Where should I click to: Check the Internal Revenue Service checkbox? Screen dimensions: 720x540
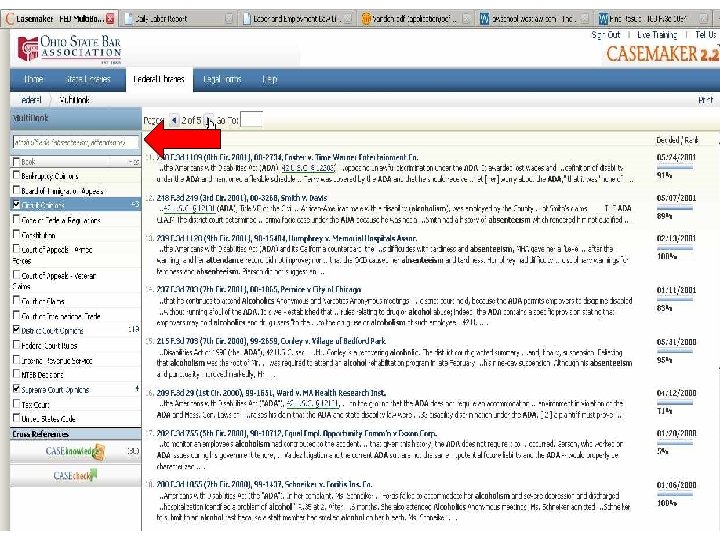[x=17, y=360]
